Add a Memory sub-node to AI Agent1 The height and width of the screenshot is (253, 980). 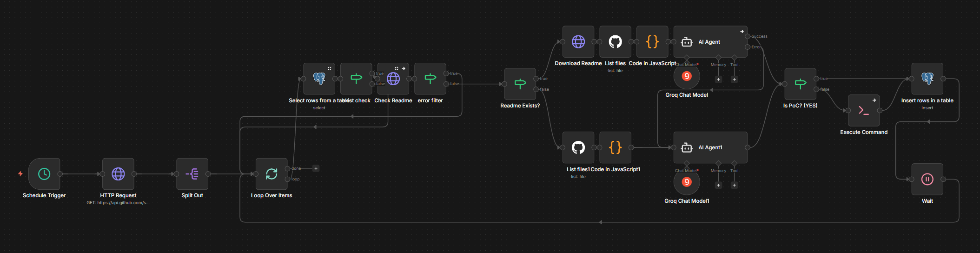coord(718,186)
